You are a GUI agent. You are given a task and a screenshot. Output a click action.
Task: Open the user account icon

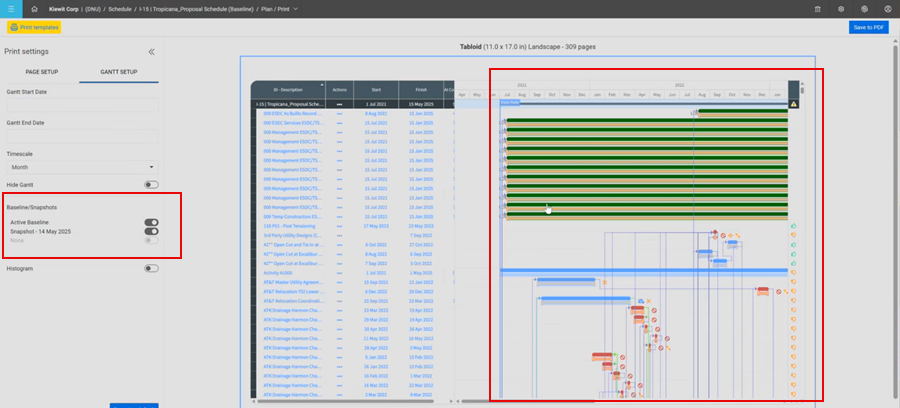887,9
